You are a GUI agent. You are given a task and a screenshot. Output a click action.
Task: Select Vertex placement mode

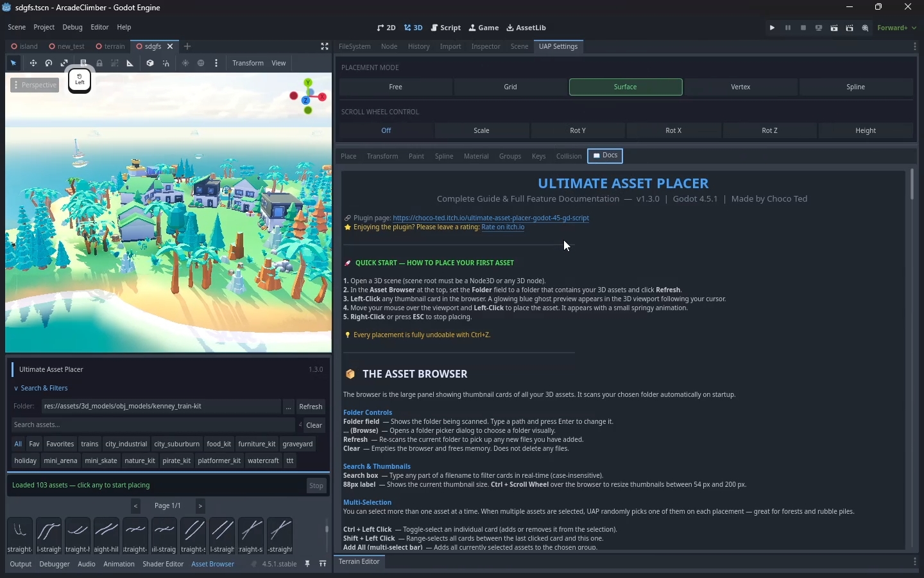(741, 87)
